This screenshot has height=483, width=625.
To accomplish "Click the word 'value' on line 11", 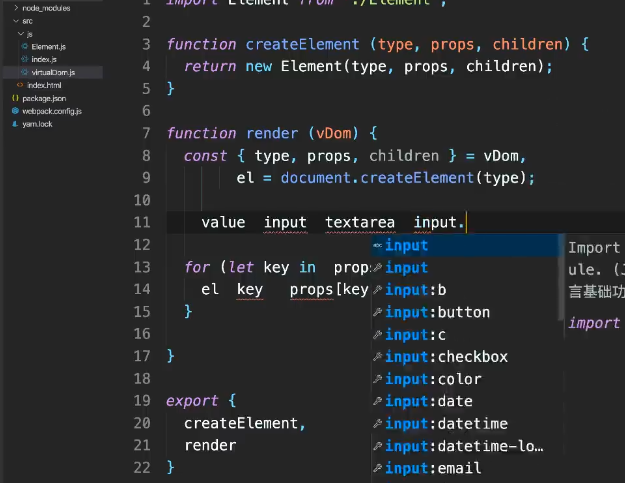I will click(223, 222).
